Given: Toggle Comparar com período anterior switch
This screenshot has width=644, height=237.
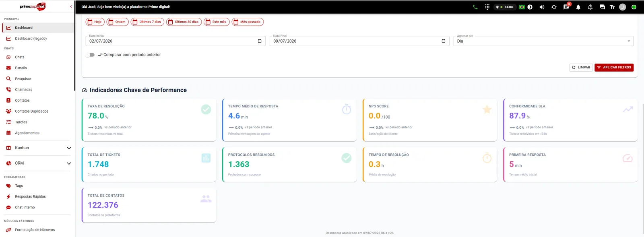Looking at the screenshot, I should [90, 55].
